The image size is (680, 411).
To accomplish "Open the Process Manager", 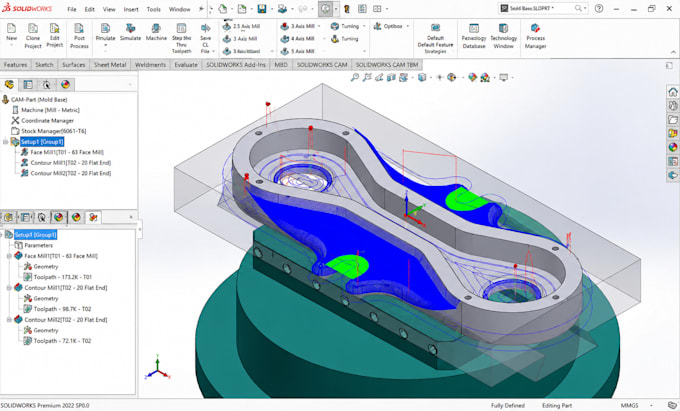I will coord(536,36).
